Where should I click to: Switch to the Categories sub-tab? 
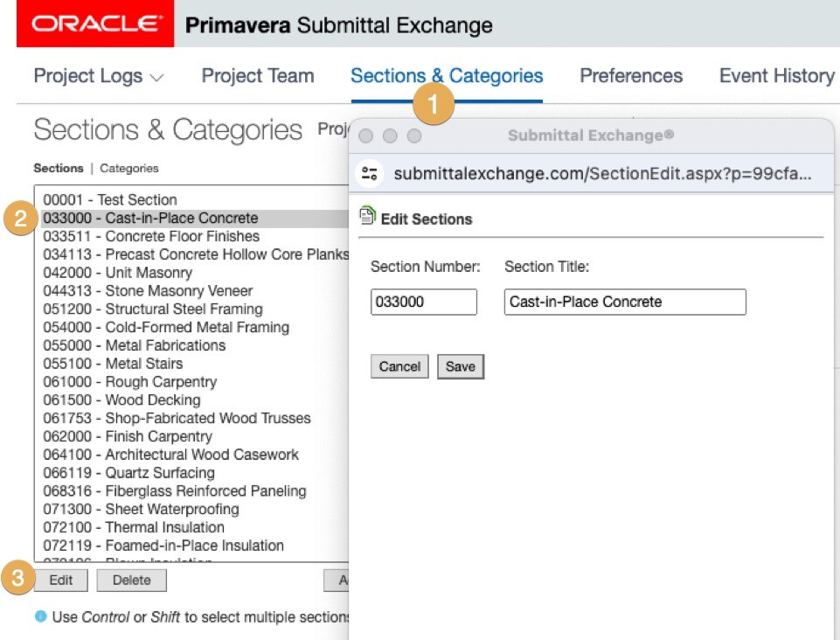[129, 168]
